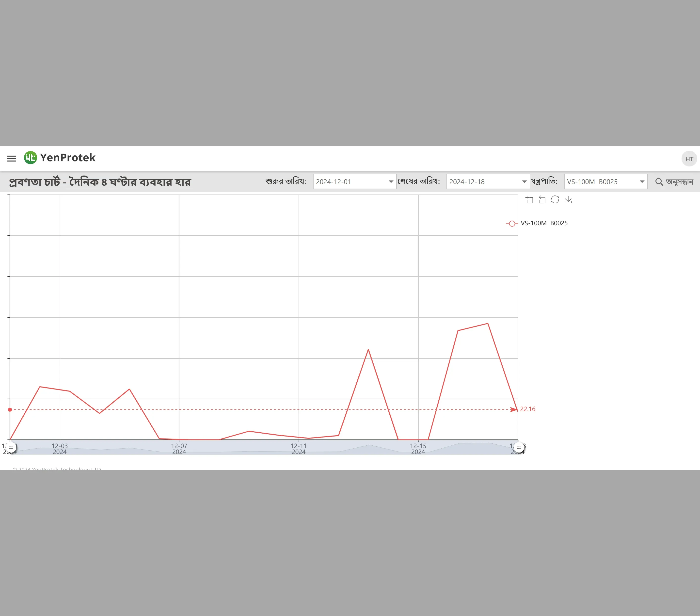
Task: Click the red average line start dot
Action: click(x=10, y=410)
